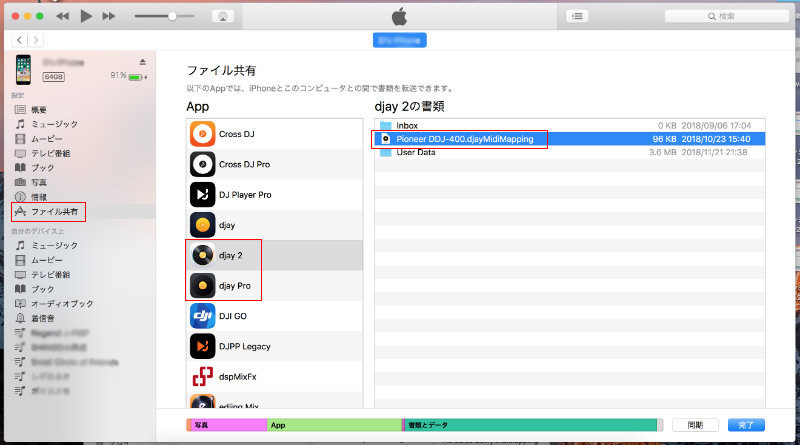
Task: Select the DJ Player Pro app icon
Action: pos(203,194)
